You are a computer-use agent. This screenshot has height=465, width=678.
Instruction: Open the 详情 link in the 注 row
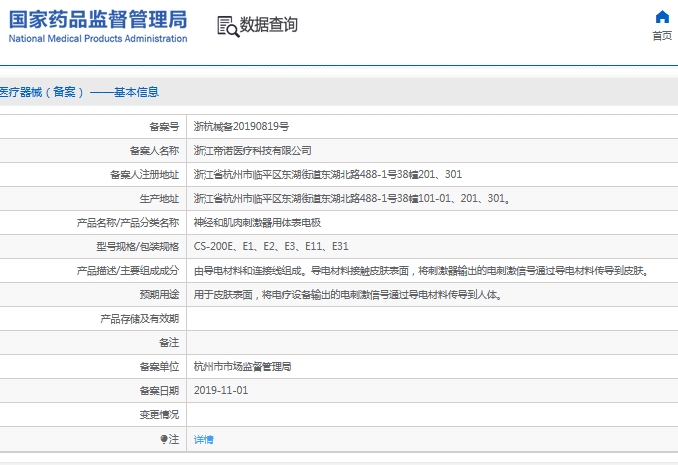click(x=204, y=439)
